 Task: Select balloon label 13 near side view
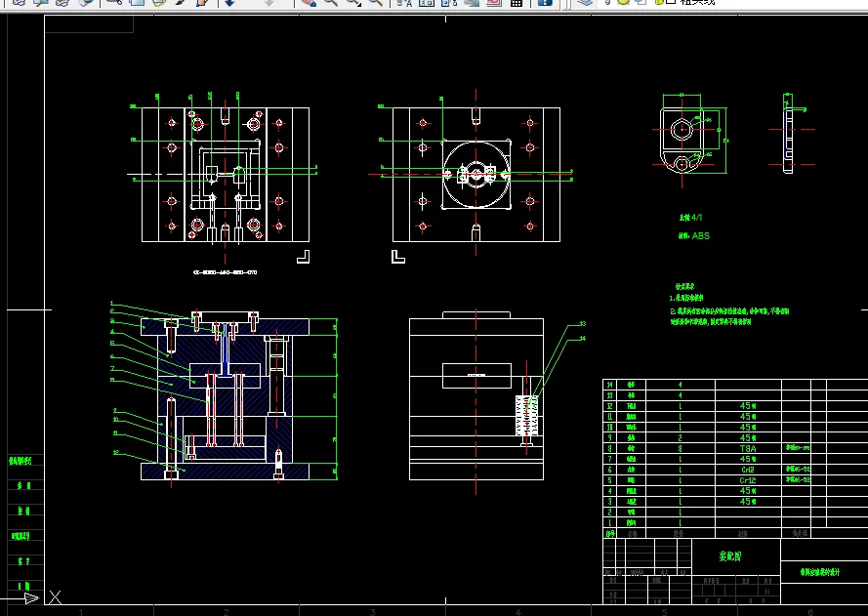[x=582, y=324]
